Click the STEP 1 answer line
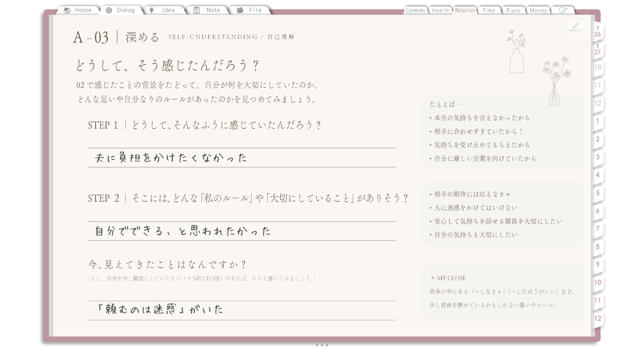Screen dimensions: 644x349 pyautogui.click(x=241, y=158)
